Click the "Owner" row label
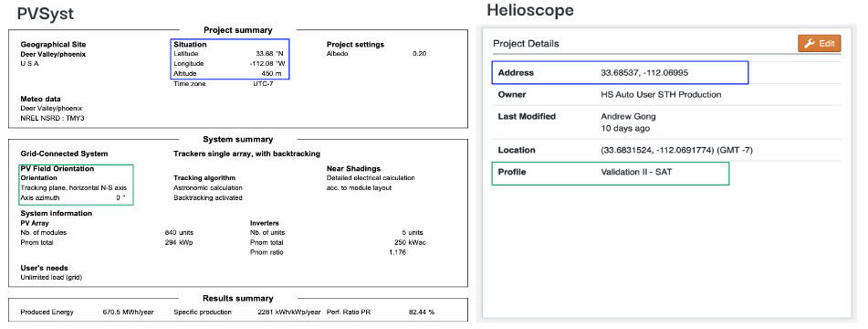The image size is (868, 329). coord(512,95)
